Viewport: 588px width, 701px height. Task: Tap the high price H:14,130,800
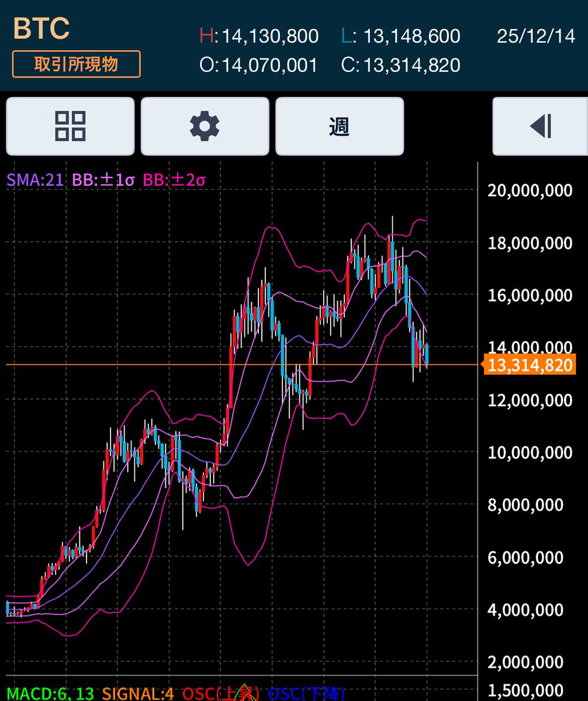(259, 36)
